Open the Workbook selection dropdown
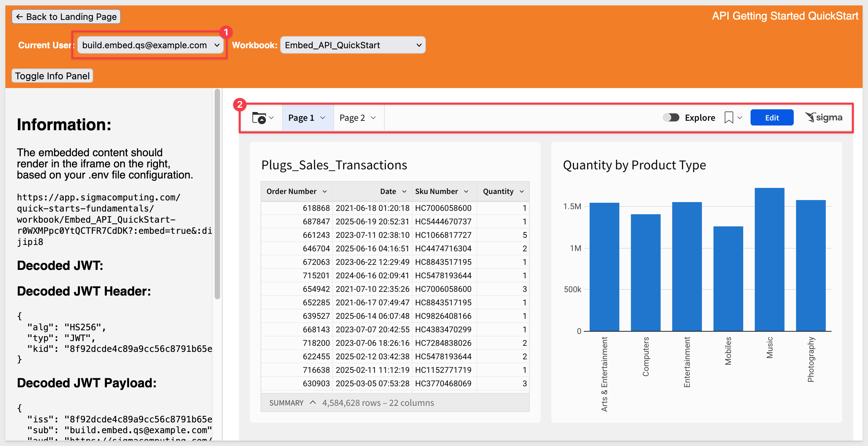 [x=353, y=45]
